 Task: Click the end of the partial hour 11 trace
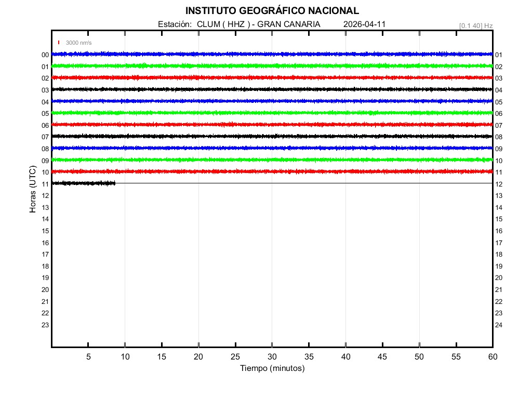tap(114, 183)
